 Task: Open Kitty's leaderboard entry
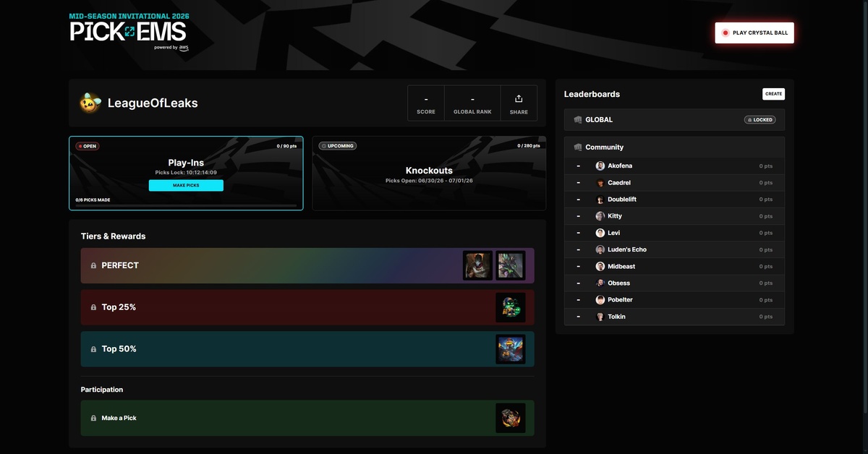click(x=674, y=216)
